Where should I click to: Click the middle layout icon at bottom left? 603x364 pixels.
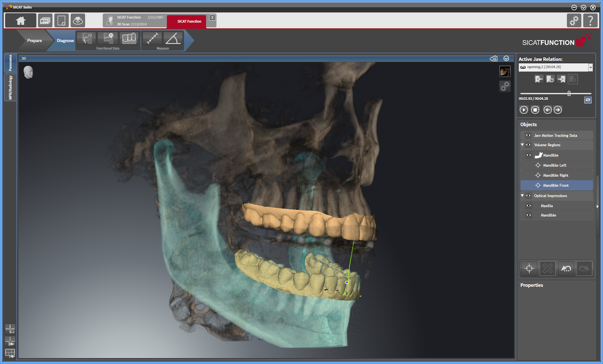[x=10, y=341]
